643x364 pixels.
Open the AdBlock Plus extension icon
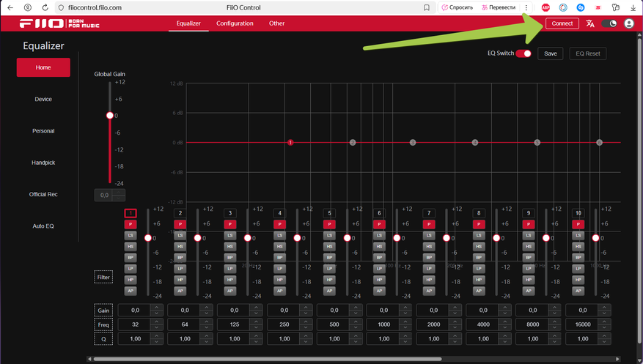click(x=545, y=7)
